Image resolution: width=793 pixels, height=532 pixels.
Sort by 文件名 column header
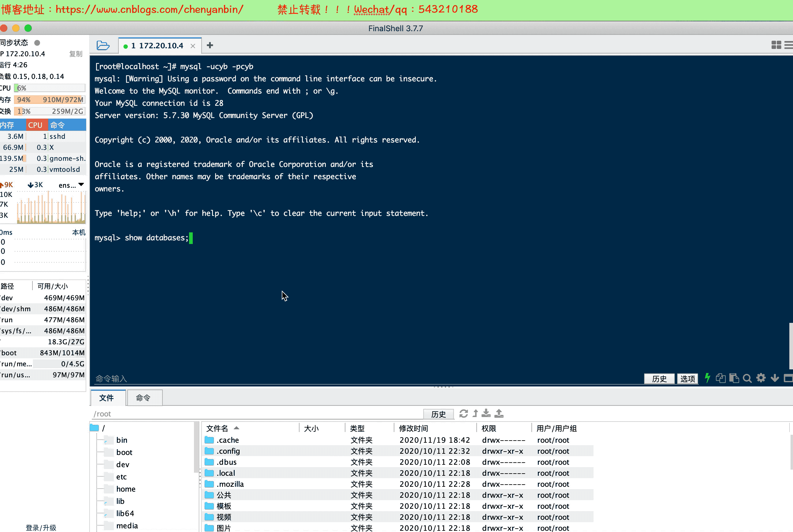click(251, 428)
